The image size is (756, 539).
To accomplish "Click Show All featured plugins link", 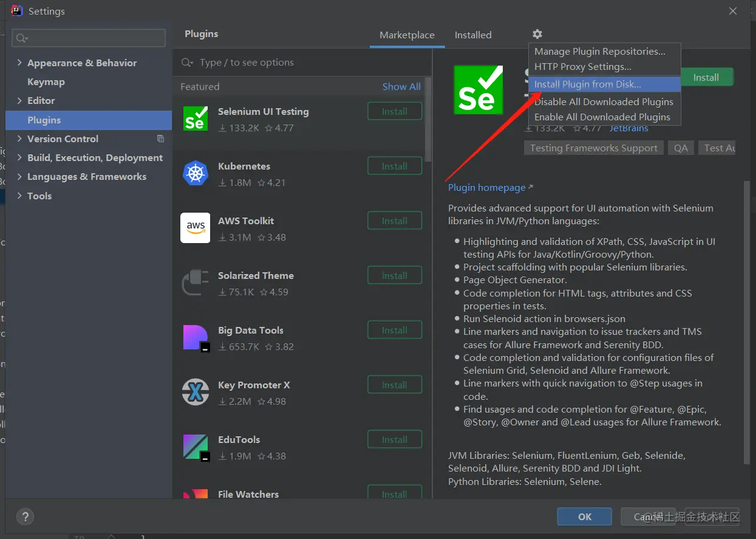I will 401,86.
